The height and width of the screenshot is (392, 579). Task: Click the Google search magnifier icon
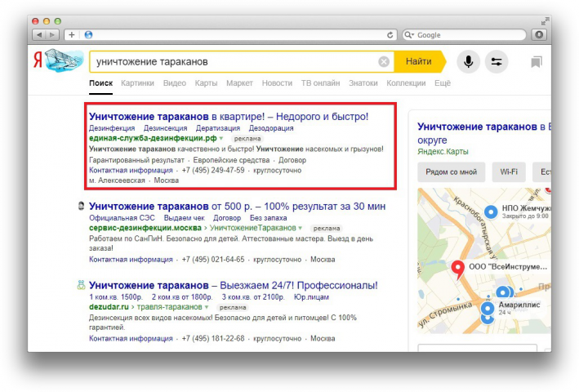click(x=408, y=34)
